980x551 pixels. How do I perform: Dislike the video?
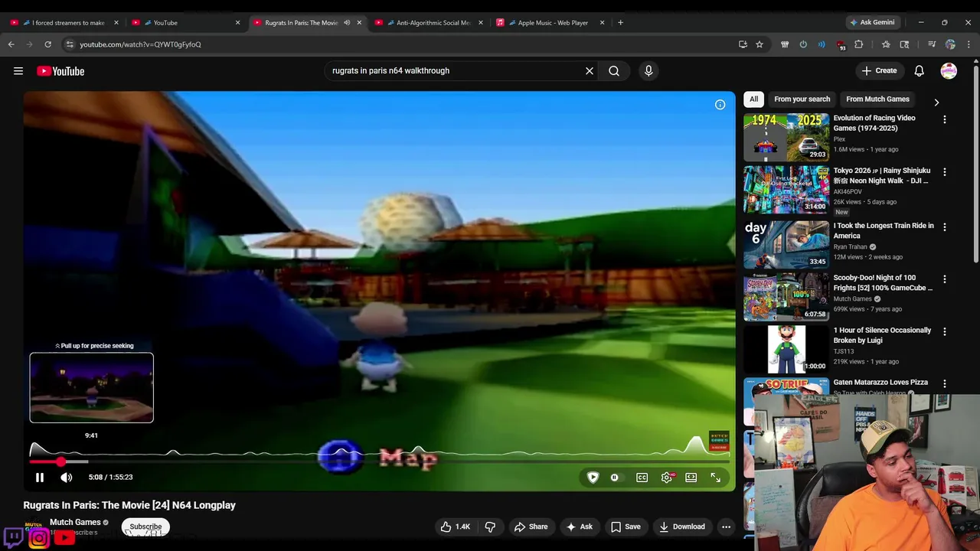tap(490, 527)
